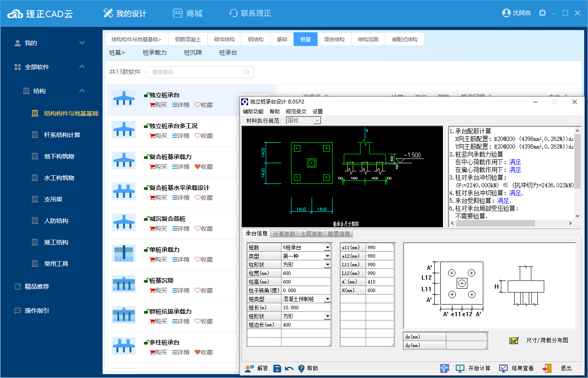Favorite 独立桩承台多工况 with 收藏 heart
Viewport: 588px width, 378px height.
[x=203, y=136]
